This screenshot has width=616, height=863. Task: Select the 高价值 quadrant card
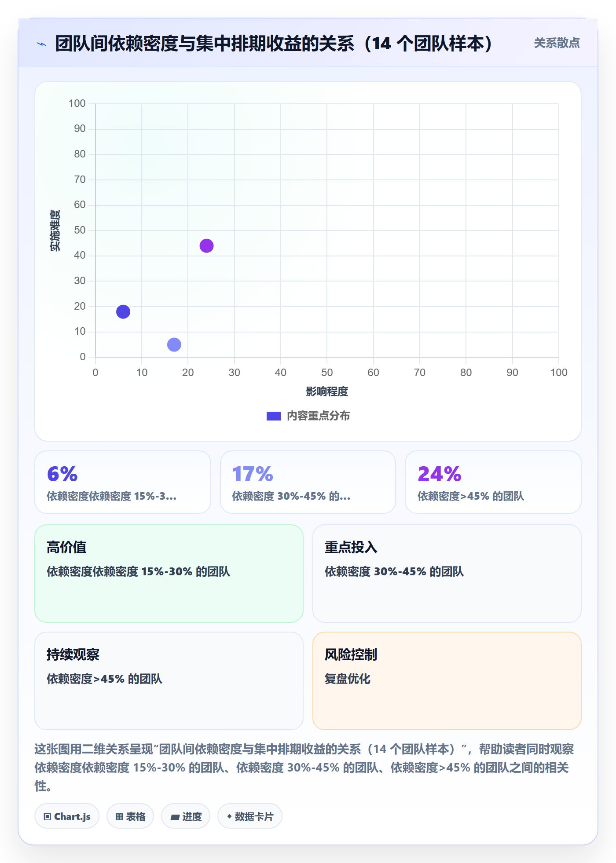169,574
